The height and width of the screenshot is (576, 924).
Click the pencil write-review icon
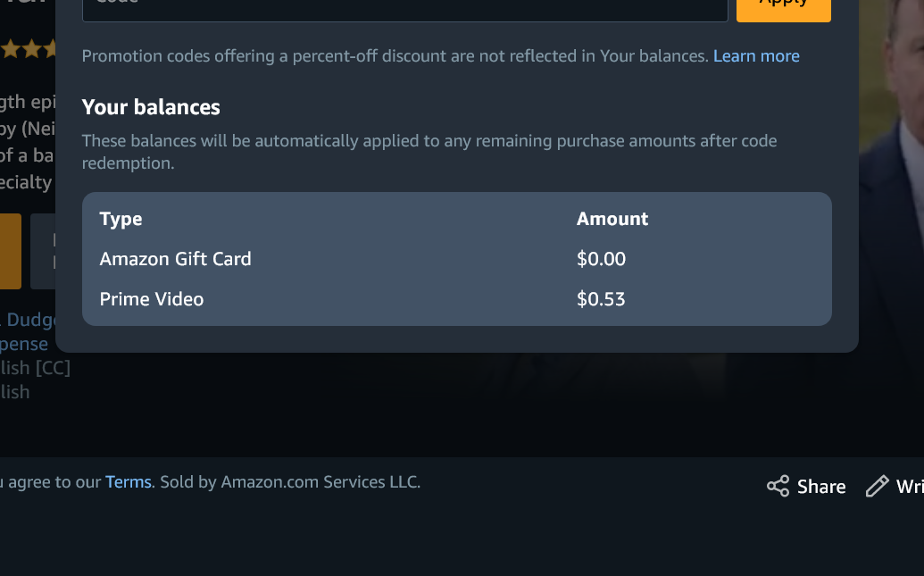click(x=878, y=486)
